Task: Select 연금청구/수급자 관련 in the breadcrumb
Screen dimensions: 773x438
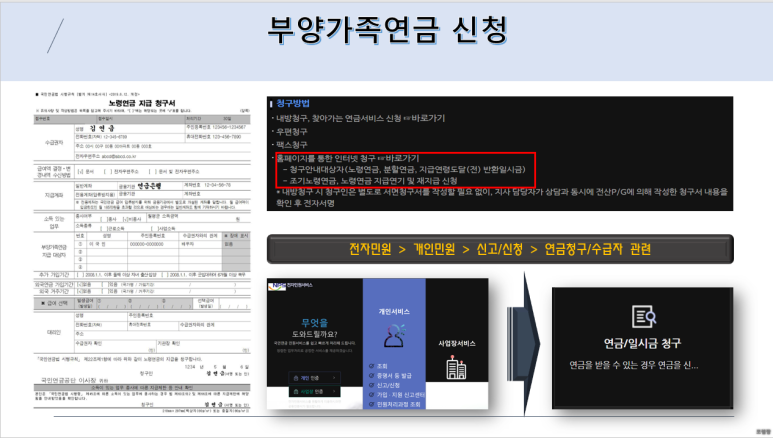Action: [597, 249]
